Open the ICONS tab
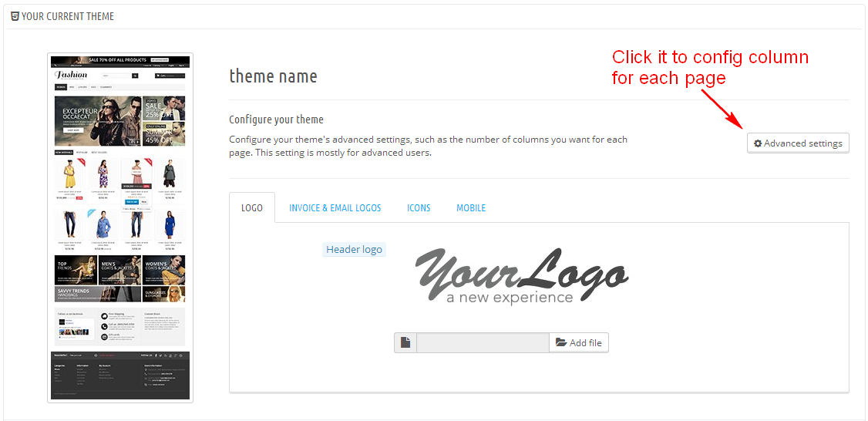This screenshot has width=868, height=421. pos(419,208)
